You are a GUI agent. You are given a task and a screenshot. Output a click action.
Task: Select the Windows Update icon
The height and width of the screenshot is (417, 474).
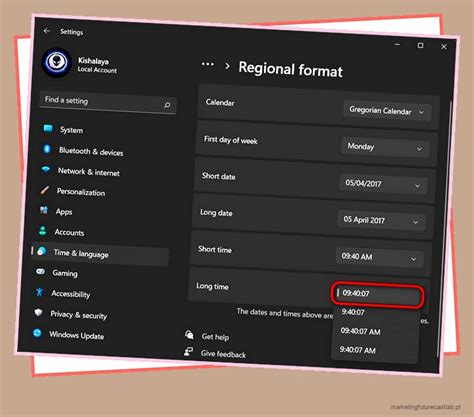[x=37, y=333]
